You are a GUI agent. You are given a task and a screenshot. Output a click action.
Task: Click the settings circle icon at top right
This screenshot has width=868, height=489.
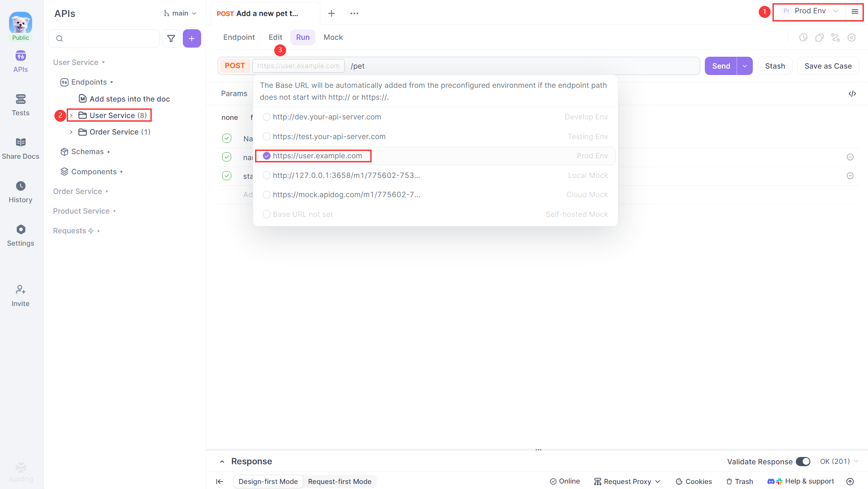(x=852, y=38)
